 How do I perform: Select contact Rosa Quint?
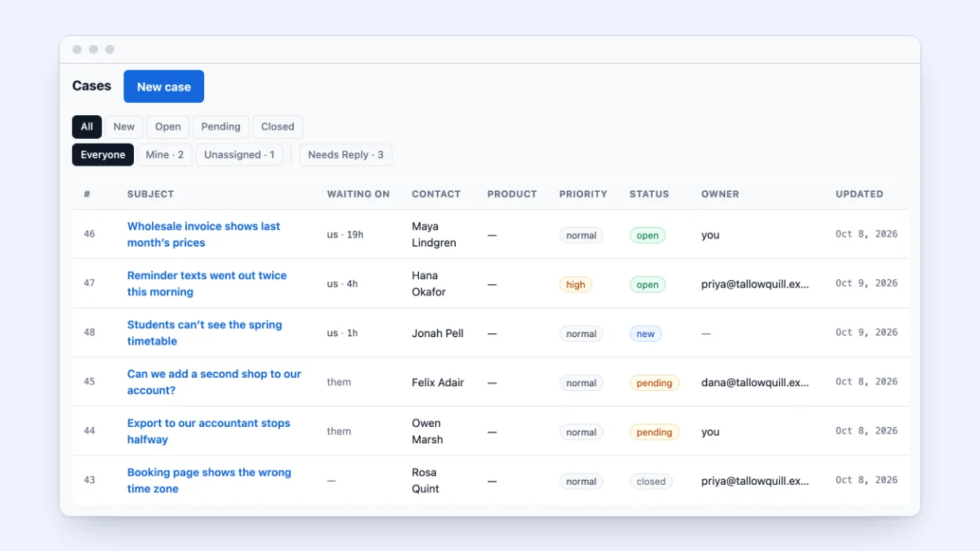425,480
